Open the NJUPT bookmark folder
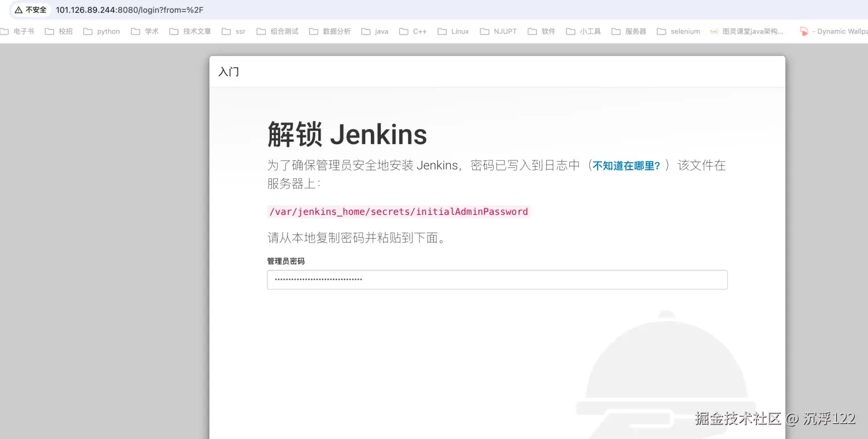 499,31
